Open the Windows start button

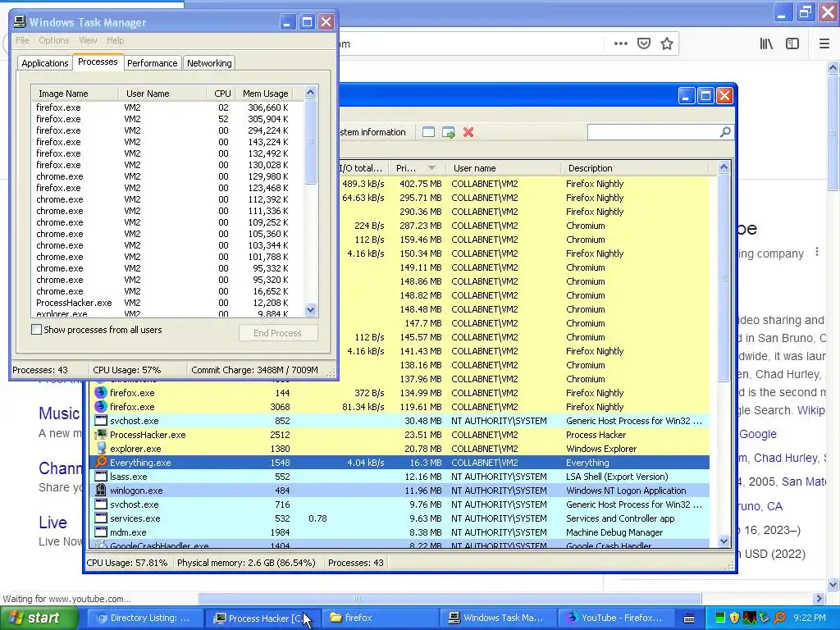click(39, 618)
